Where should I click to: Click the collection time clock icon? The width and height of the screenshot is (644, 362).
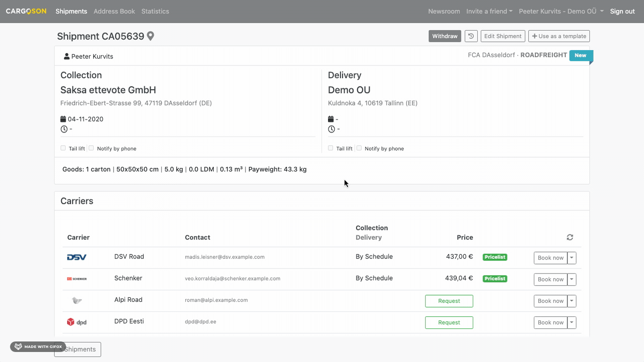64,129
